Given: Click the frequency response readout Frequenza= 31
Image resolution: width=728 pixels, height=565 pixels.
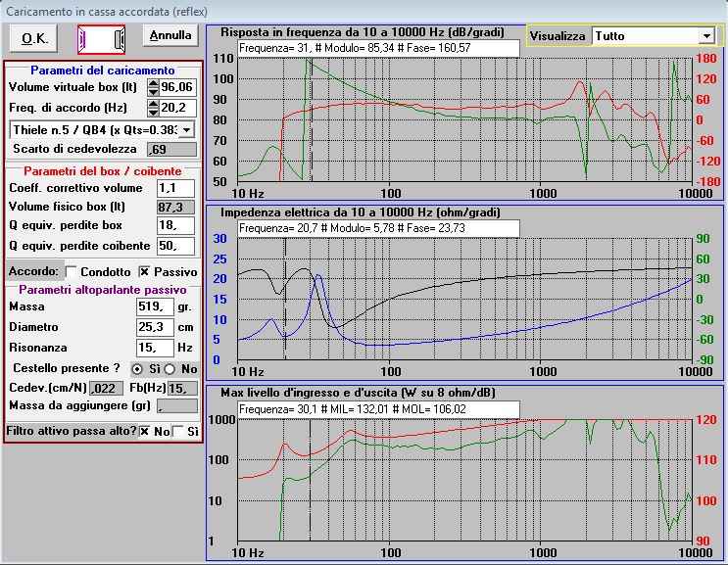Looking at the screenshot, I should (378, 48).
